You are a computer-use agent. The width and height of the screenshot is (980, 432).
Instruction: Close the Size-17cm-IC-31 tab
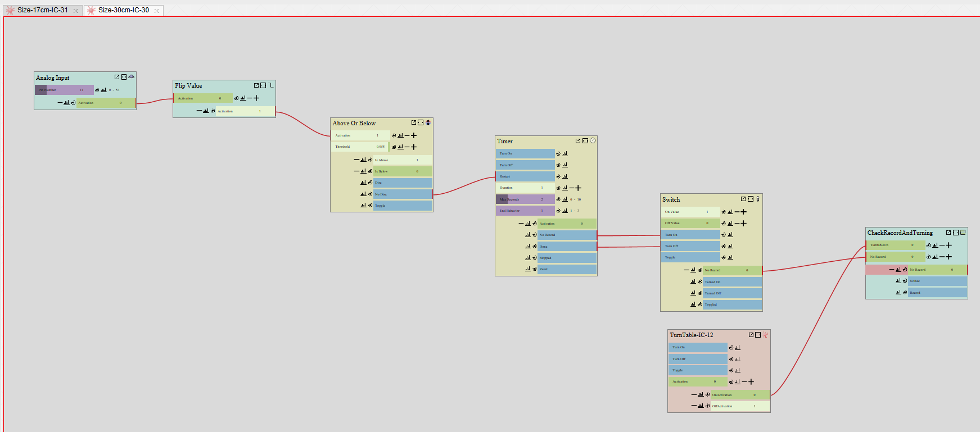click(x=76, y=11)
